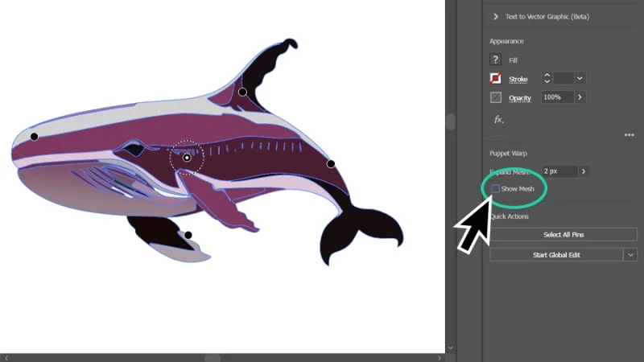The image size is (644, 362).
Task: Click the Select All Pins button
Action: point(563,234)
